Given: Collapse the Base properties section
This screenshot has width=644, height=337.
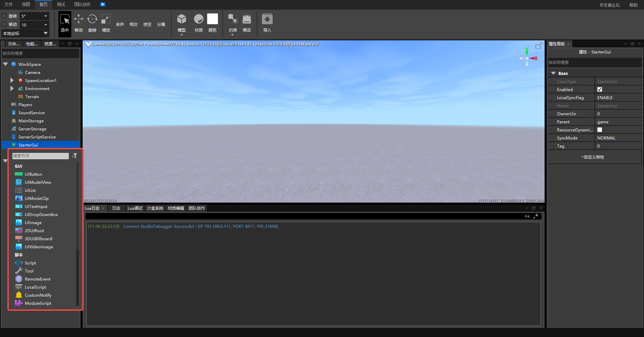Looking at the screenshot, I should 553,73.
